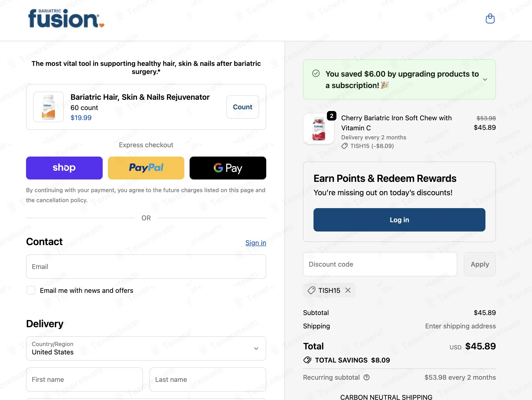Check Email me with news and offers

31,290
